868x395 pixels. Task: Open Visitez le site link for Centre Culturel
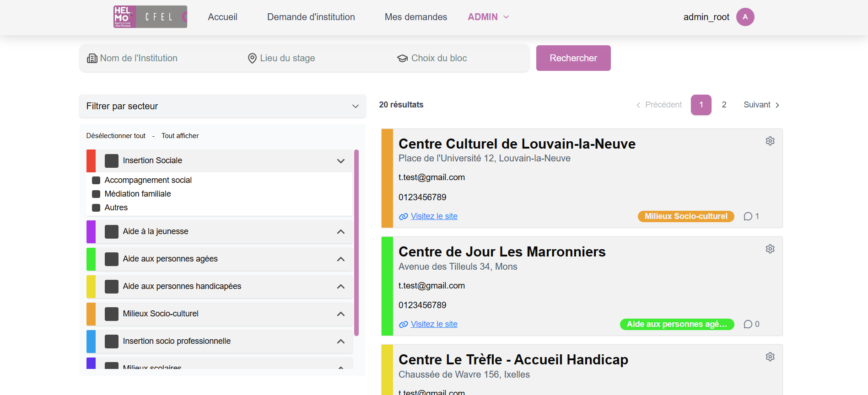tap(434, 216)
